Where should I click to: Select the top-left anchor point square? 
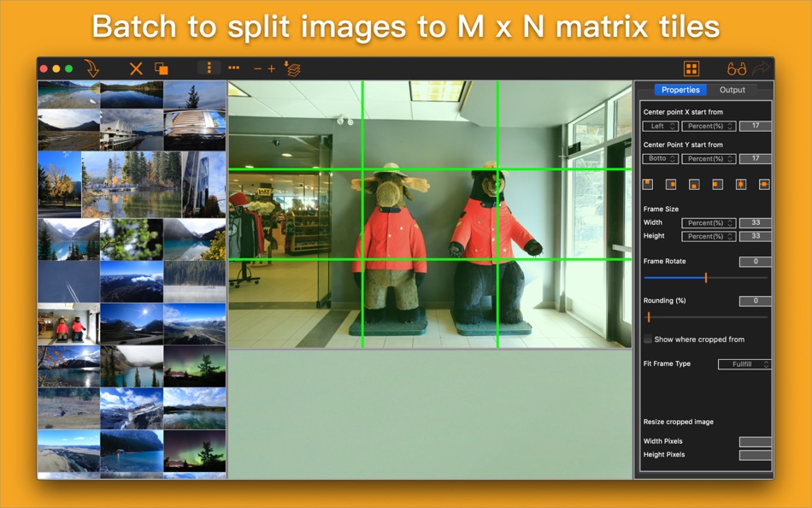pyautogui.click(x=648, y=183)
